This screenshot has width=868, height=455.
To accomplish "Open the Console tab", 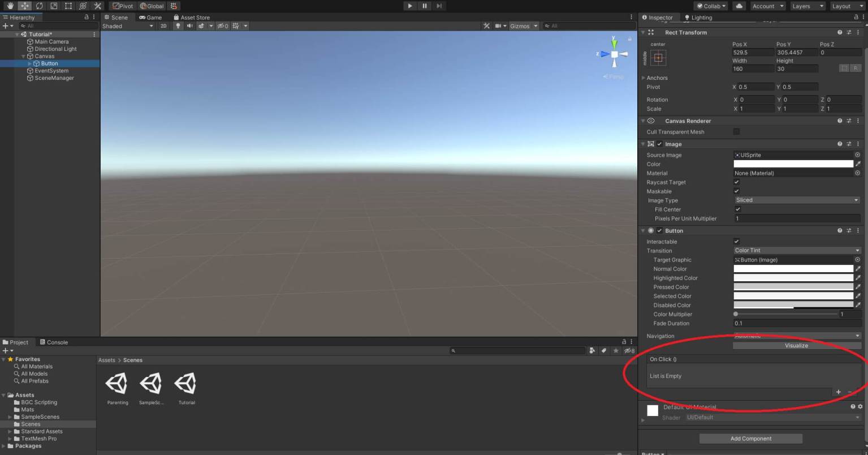I will coord(54,342).
